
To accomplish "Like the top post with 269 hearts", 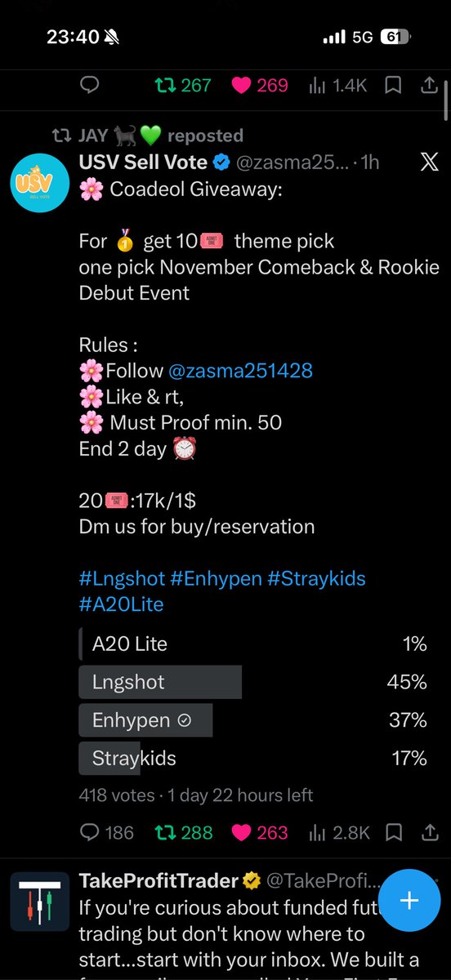I will coord(260,85).
